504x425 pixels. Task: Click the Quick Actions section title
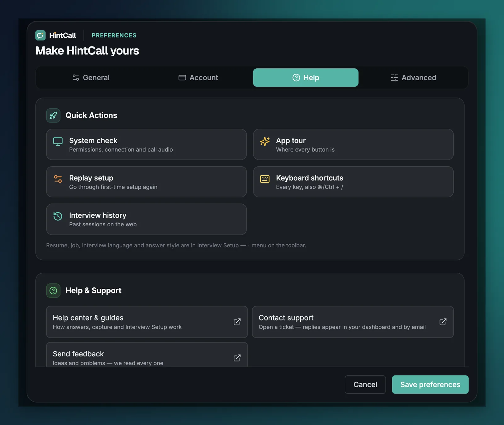point(91,115)
